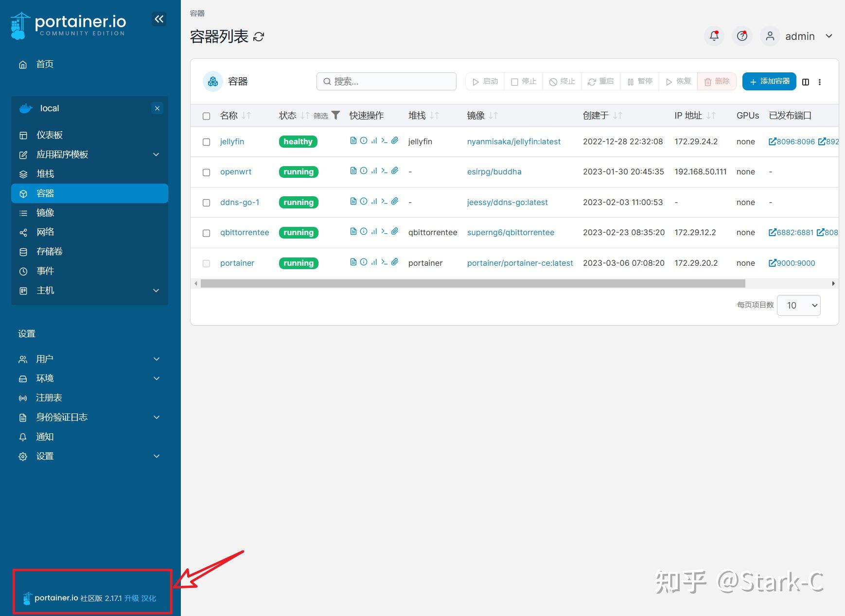845x616 pixels.
Task: Click the 搜索 search input field
Action: tap(387, 81)
